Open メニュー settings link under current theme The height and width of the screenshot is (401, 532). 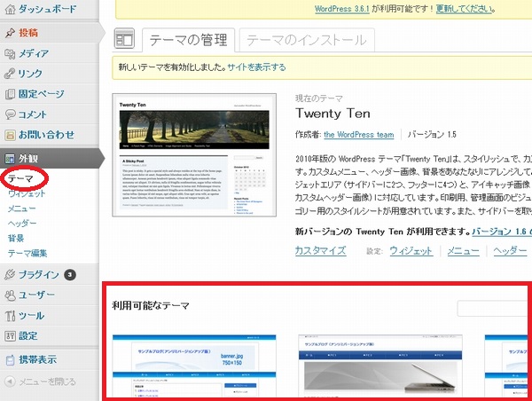(x=463, y=251)
